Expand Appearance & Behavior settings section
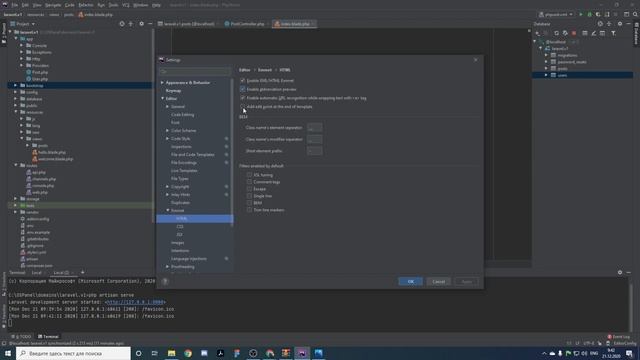Viewport: 640px width, 360px height. coord(162,82)
